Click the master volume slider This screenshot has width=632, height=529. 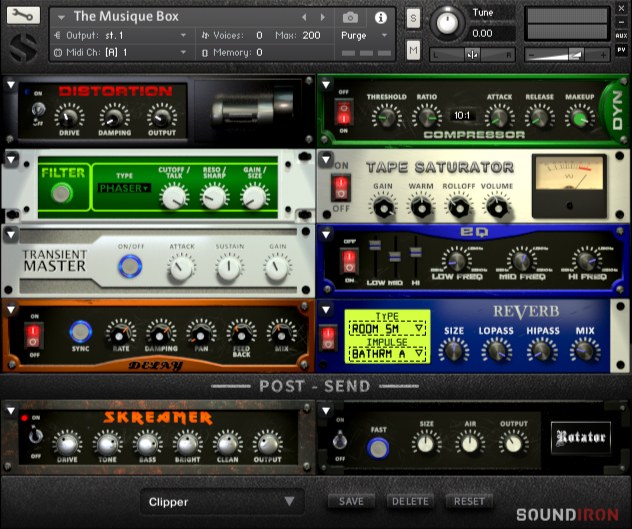[x=568, y=54]
